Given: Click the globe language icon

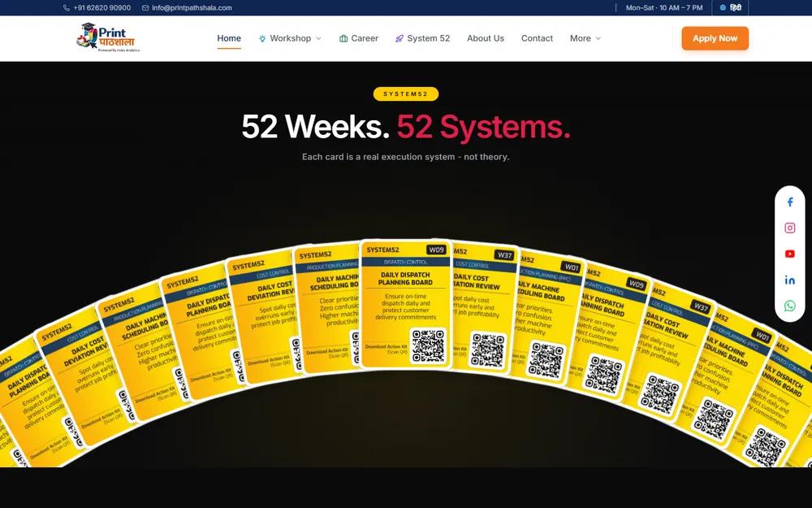Looking at the screenshot, I should click(x=723, y=8).
